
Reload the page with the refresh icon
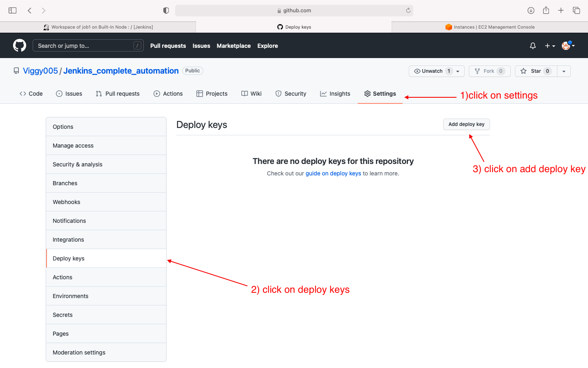(408, 10)
